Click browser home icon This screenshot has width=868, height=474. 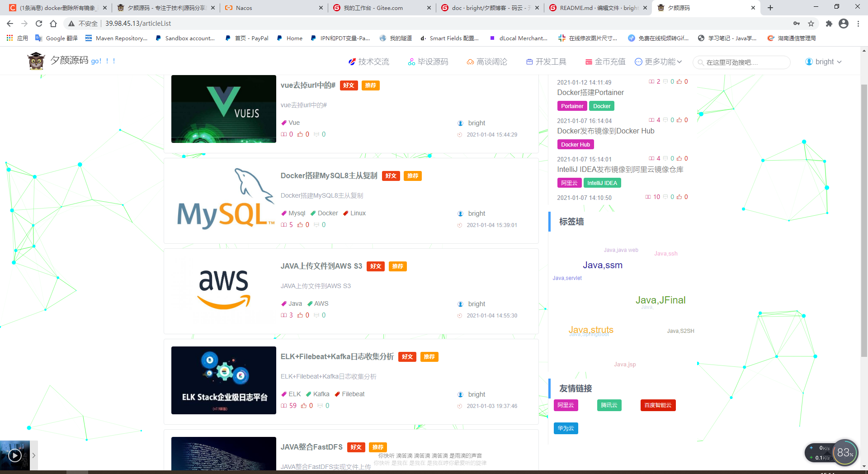(53, 24)
